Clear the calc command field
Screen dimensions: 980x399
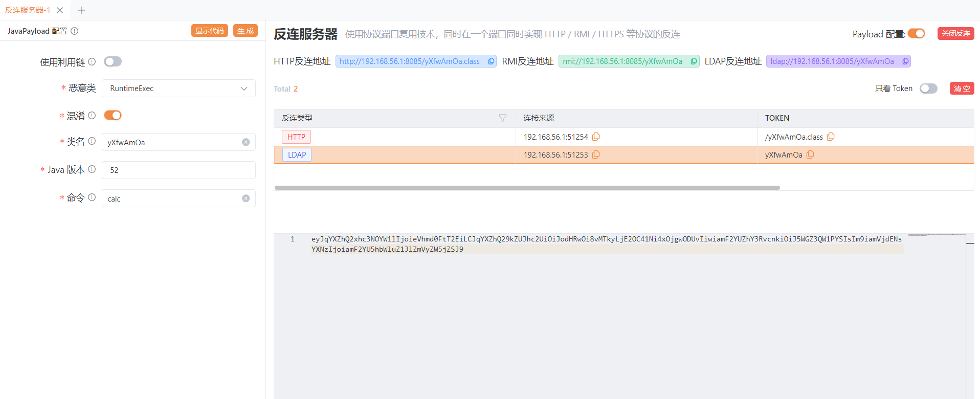[x=246, y=198]
